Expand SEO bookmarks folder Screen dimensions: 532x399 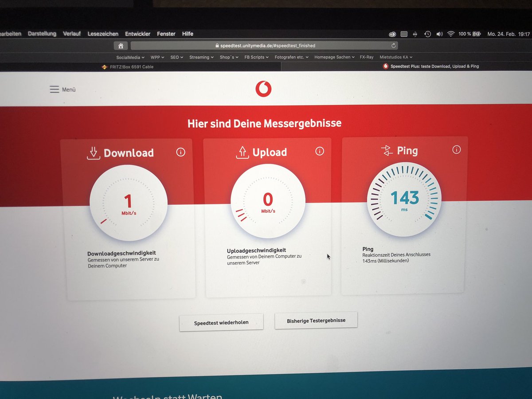[x=177, y=57]
